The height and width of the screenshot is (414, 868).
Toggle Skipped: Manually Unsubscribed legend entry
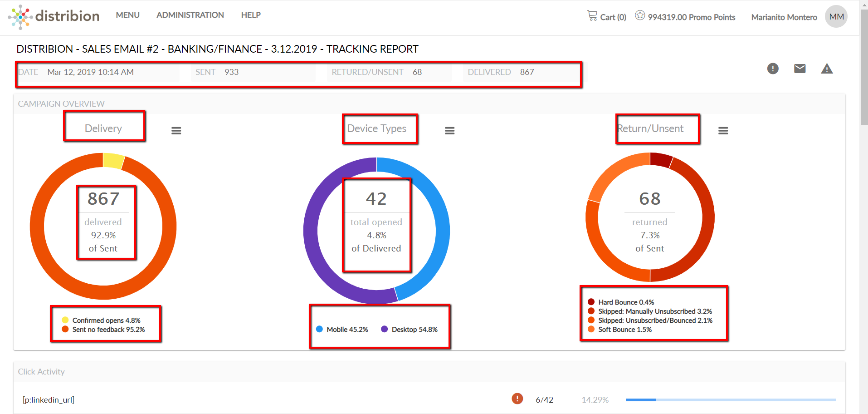pos(650,311)
